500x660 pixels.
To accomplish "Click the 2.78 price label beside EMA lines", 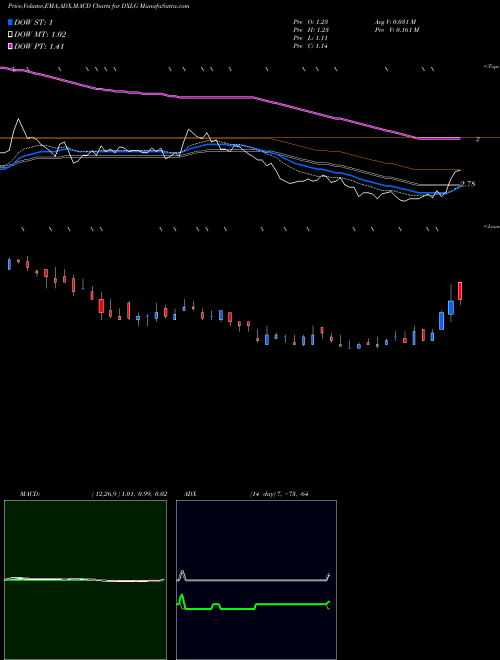I will tap(468, 184).
